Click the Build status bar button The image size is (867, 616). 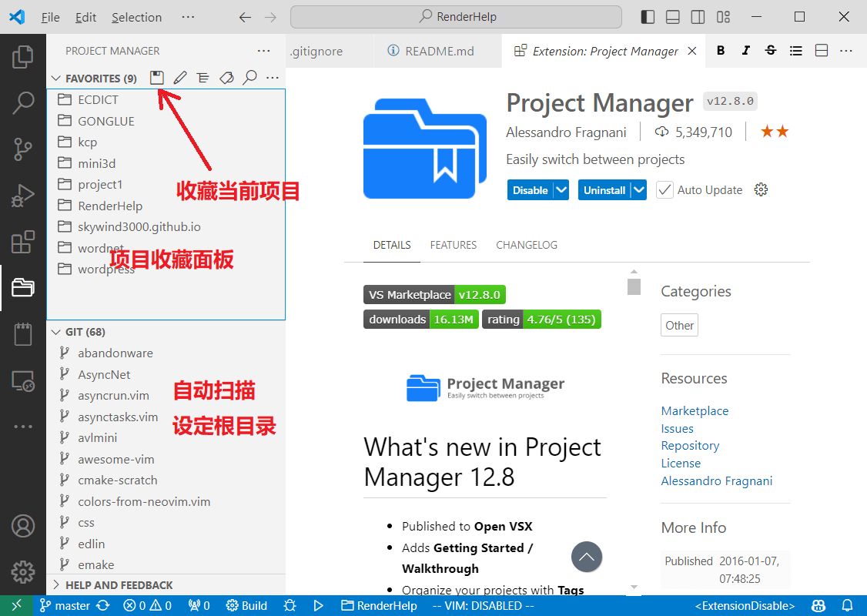(x=246, y=605)
